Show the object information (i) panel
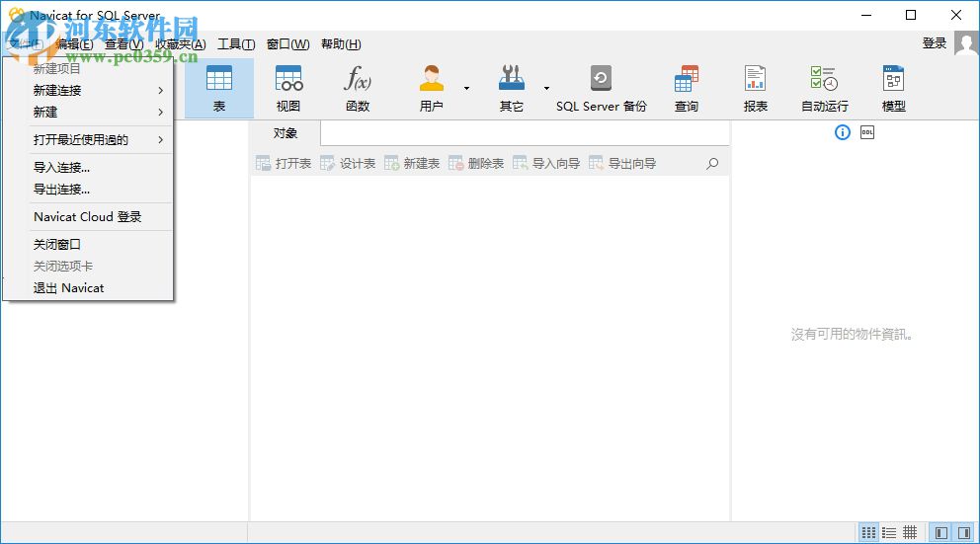This screenshot has height=544, width=980. 843,132
